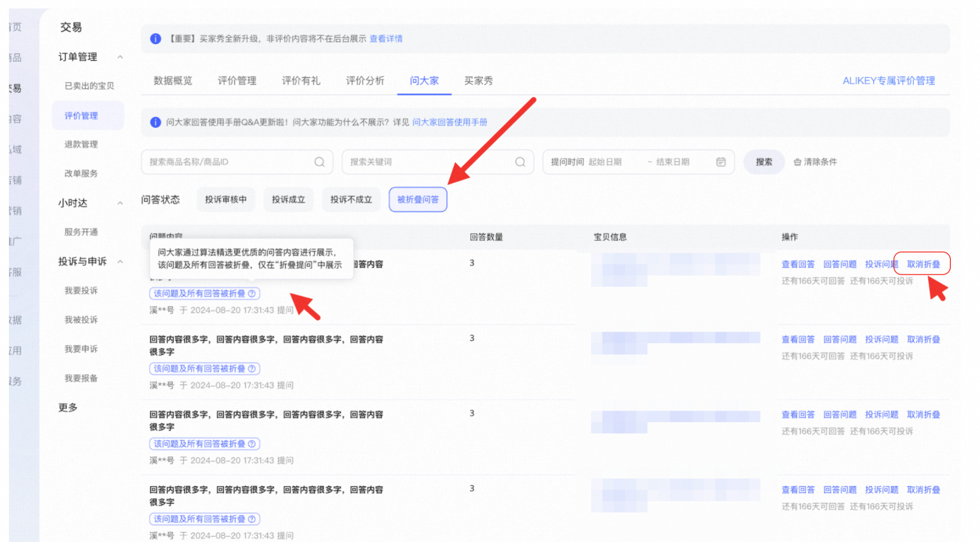Screen dimensions: 980x542
Task: Open 服务开通 in sidebar
Action: tap(81, 232)
